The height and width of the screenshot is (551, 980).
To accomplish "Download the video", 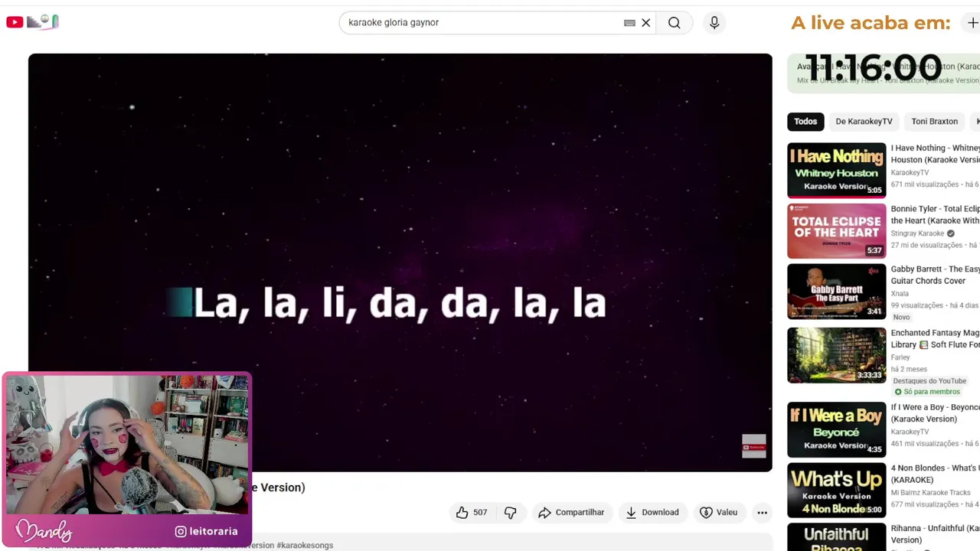I will point(652,513).
